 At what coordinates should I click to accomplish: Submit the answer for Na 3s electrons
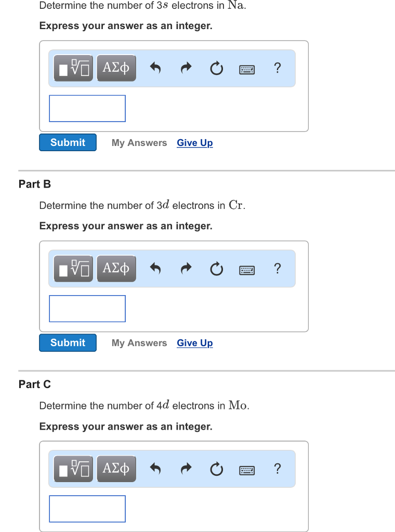[x=68, y=142]
